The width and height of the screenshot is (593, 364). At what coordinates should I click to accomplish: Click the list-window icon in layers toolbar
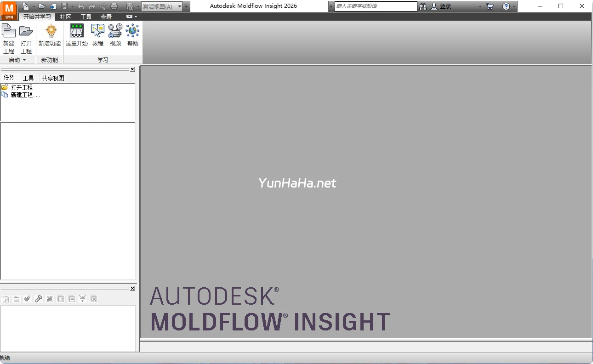[61, 299]
